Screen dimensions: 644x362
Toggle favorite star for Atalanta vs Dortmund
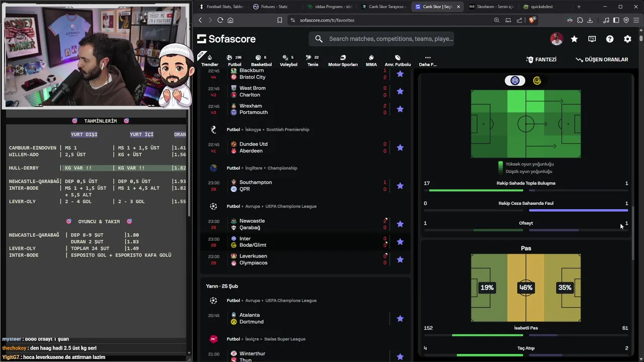coord(400,318)
